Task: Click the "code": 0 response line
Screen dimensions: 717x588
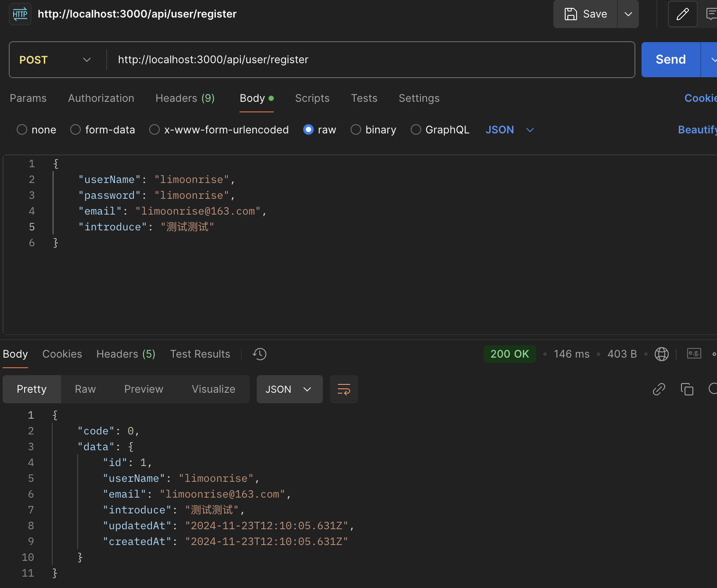Action: 108,431
